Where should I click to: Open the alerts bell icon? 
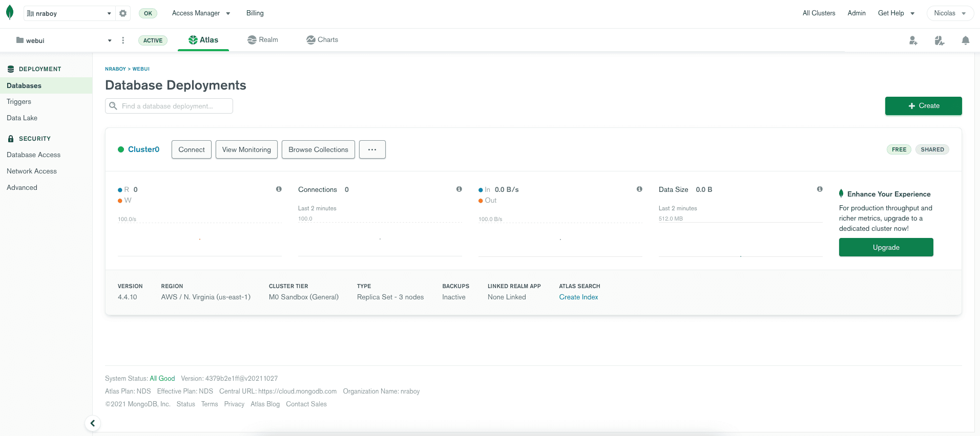(x=965, y=40)
